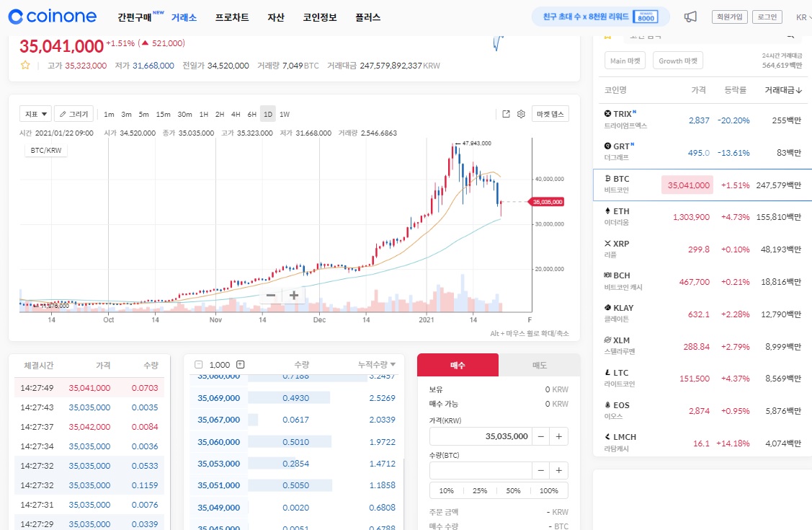Open the friend invite reward banner
Viewport: 812px width, 530px height.
(601, 17)
